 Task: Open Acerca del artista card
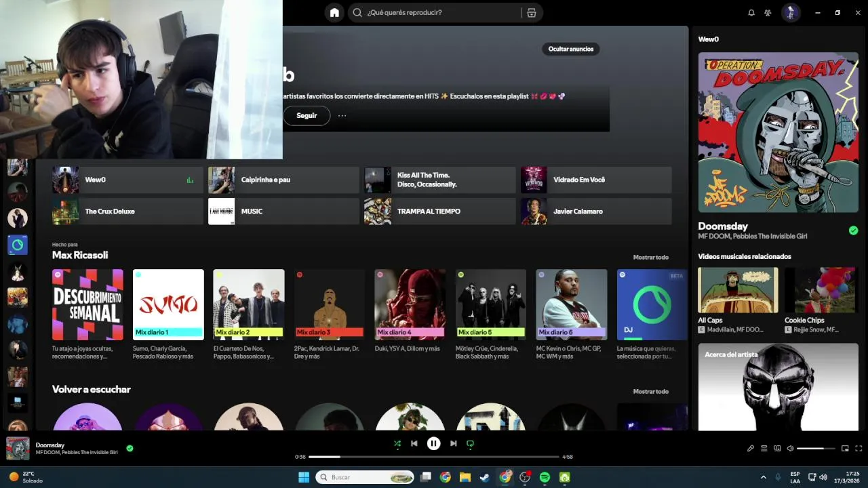(x=778, y=386)
